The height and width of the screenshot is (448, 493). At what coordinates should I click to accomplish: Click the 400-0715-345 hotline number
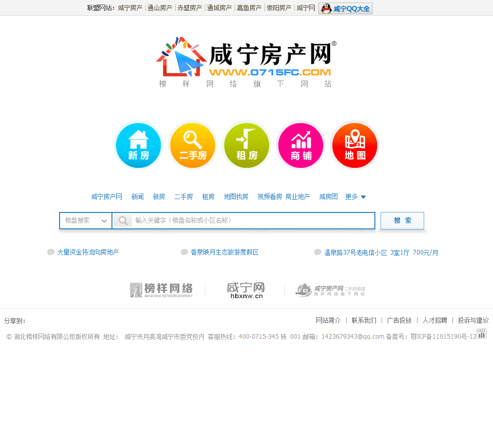(258, 337)
